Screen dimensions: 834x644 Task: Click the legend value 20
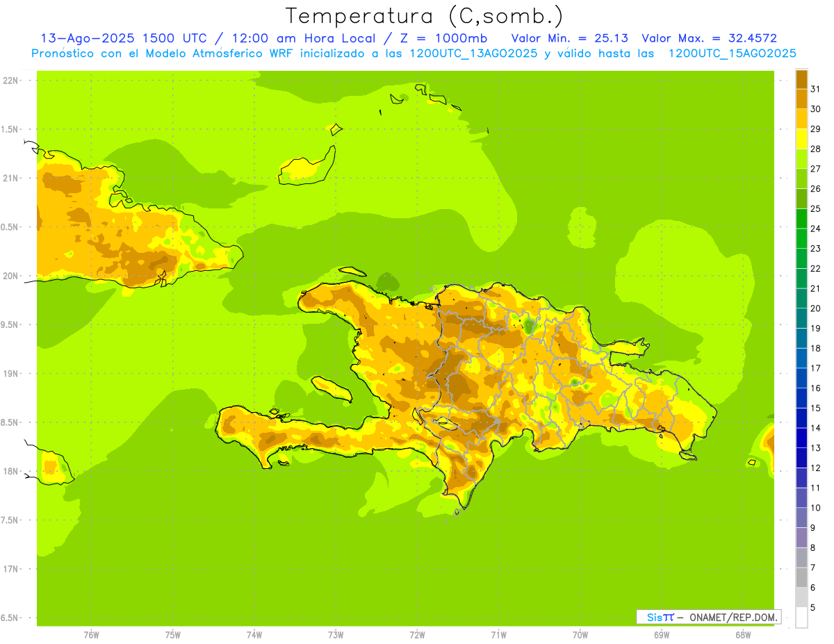pyautogui.click(x=816, y=308)
